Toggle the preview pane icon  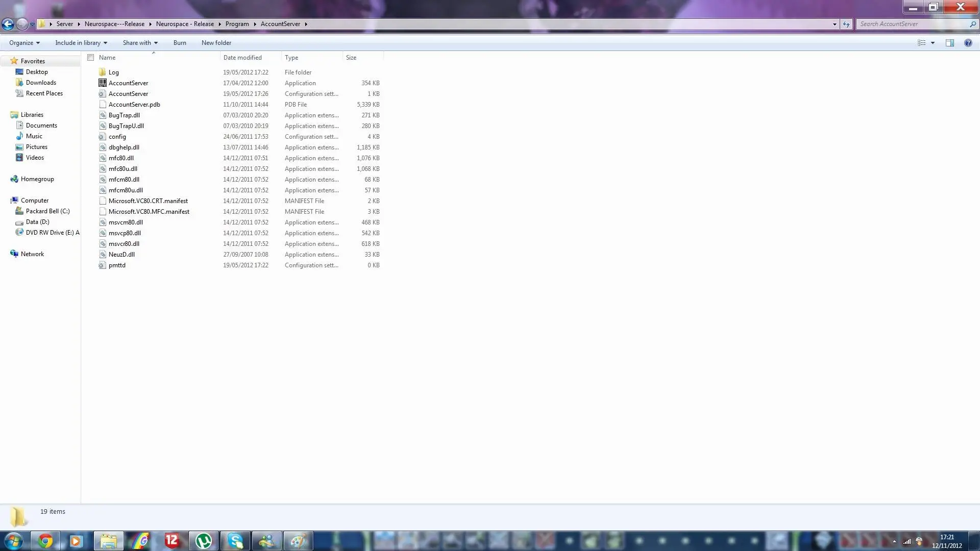point(949,43)
